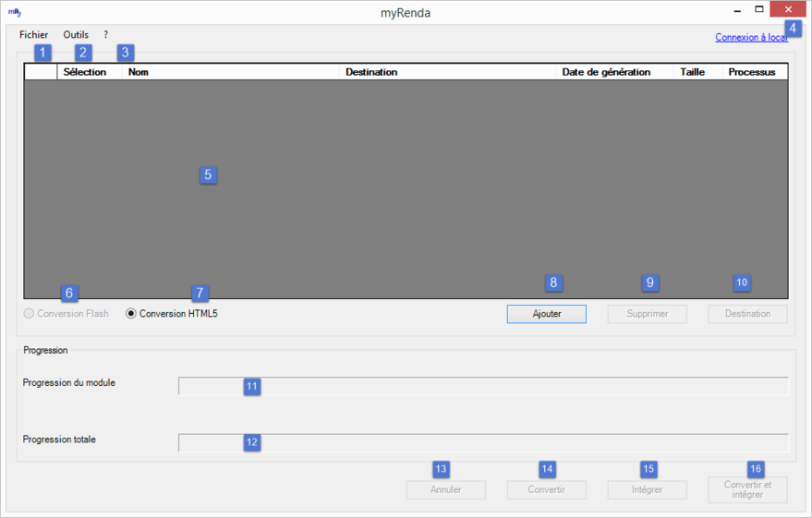Sort by the Taille column header

[692, 72]
